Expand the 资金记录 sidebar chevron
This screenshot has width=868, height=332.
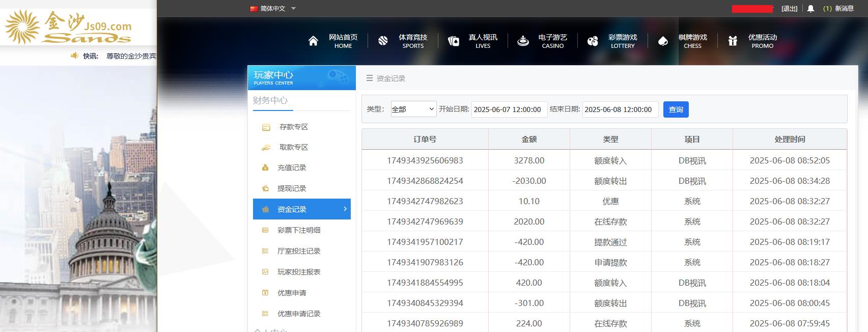click(345, 209)
